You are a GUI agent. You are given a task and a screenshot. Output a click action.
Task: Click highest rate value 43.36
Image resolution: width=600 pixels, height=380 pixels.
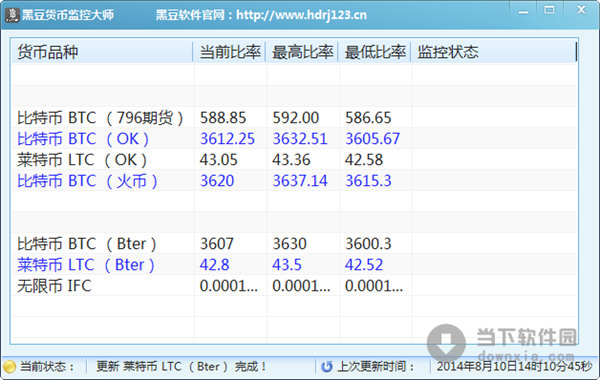(x=291, y=160)
